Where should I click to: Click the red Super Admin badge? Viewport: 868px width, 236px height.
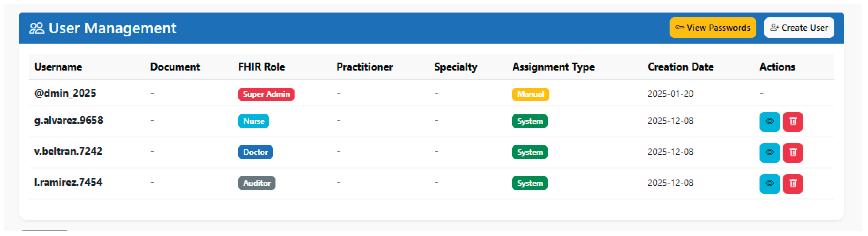click(266, 94)
